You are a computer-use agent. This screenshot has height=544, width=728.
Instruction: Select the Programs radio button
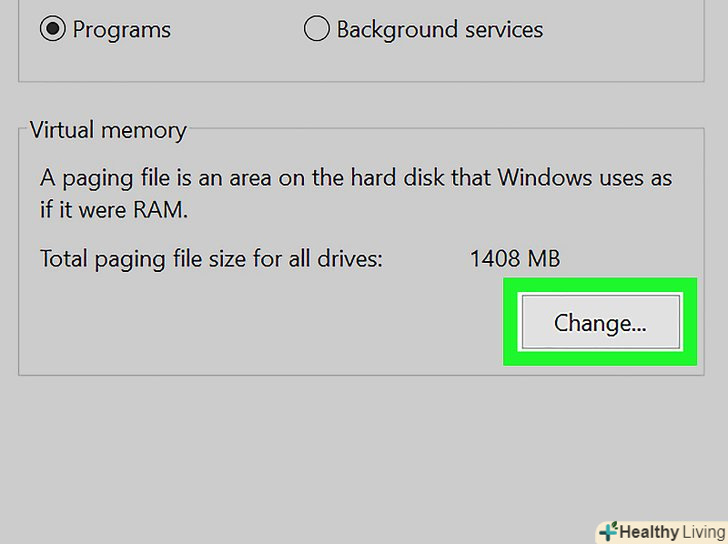pos(52,29)
